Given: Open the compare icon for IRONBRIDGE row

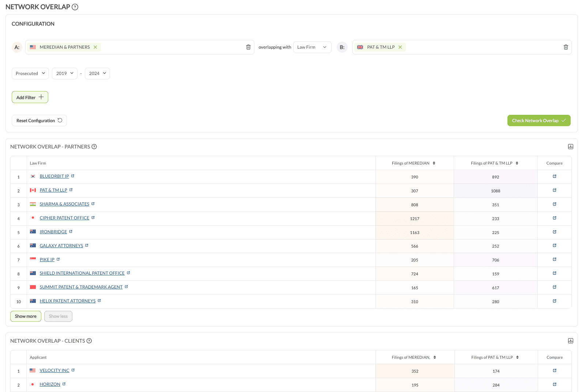Looking at the screenshot, I should click(x=555, y=232).
